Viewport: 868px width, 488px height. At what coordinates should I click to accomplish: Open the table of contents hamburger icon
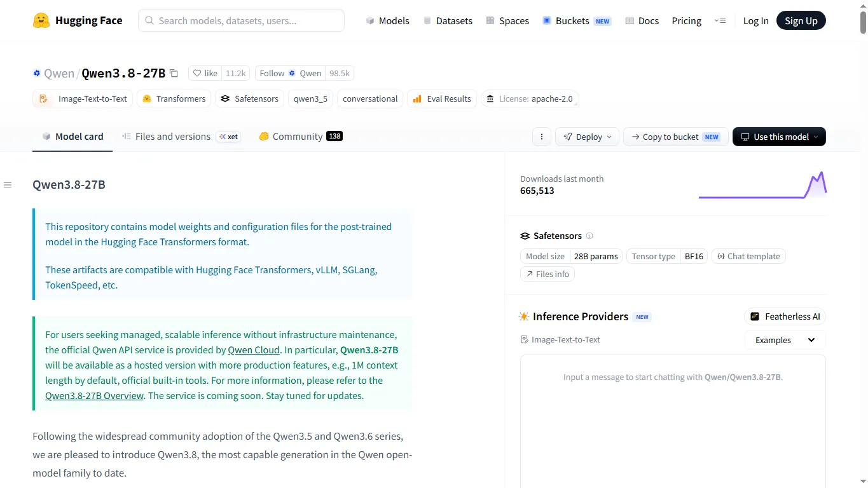(x=8, y=185)
